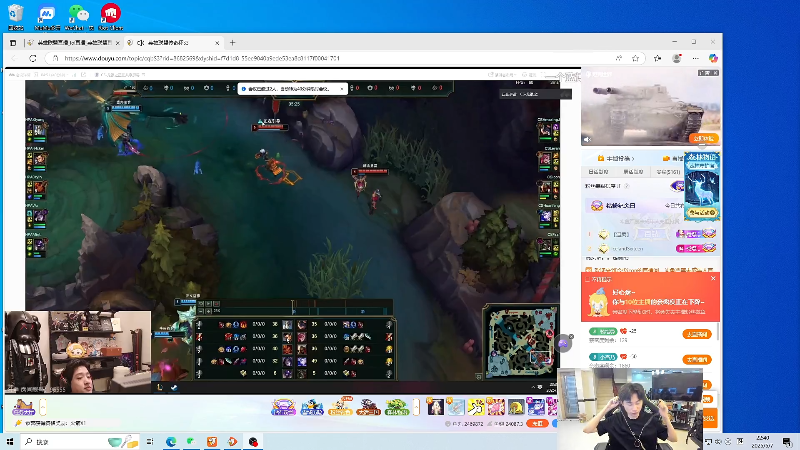Close the tank advertisement panel
Image resolution: width=800 pixels, height=450 pixels.
pyautogui.click(x=715, y=73)
